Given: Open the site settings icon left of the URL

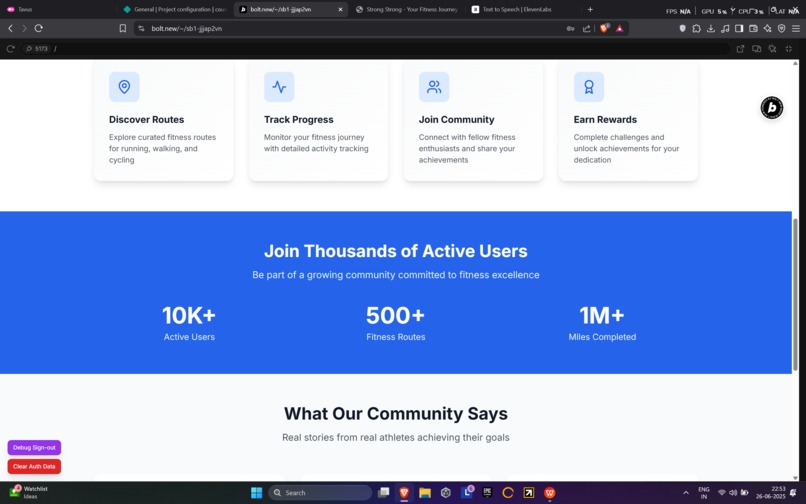Looking at the screenshot, I should (x=141, y=28).
